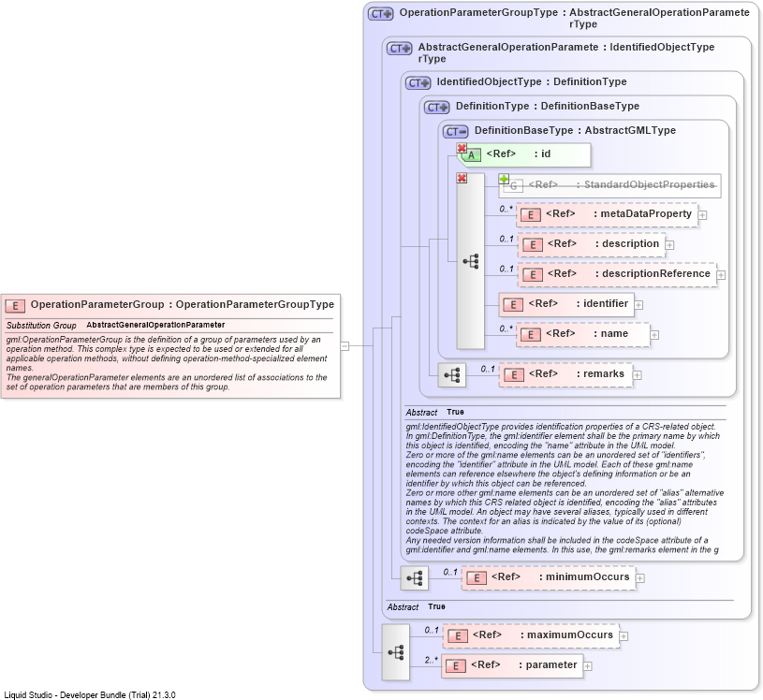Expand the parameter element
This screenshot has height=700, width=763.
(x=588, y=666)
